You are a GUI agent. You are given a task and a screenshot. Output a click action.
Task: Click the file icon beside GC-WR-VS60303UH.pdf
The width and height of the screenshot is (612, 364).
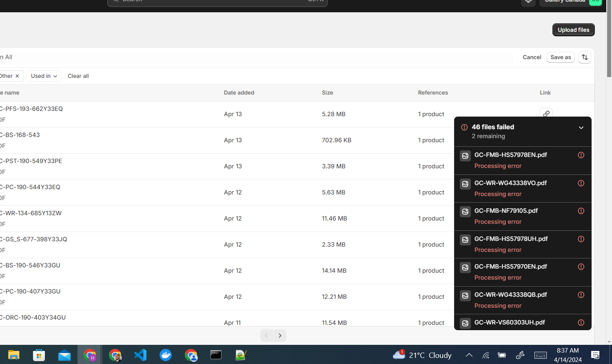click(465, 323)
